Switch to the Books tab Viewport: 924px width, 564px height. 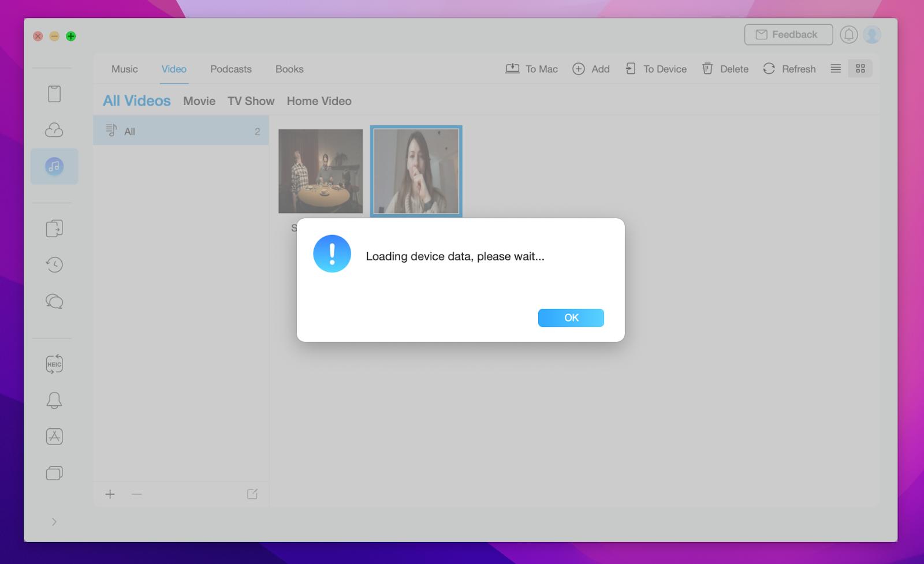(289, 69)
